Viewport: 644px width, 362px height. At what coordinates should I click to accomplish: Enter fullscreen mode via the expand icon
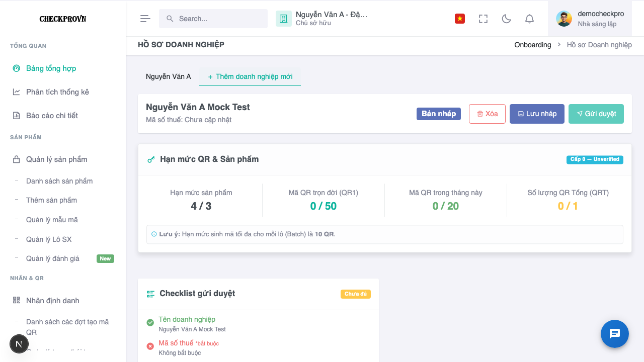coord(483,19)
